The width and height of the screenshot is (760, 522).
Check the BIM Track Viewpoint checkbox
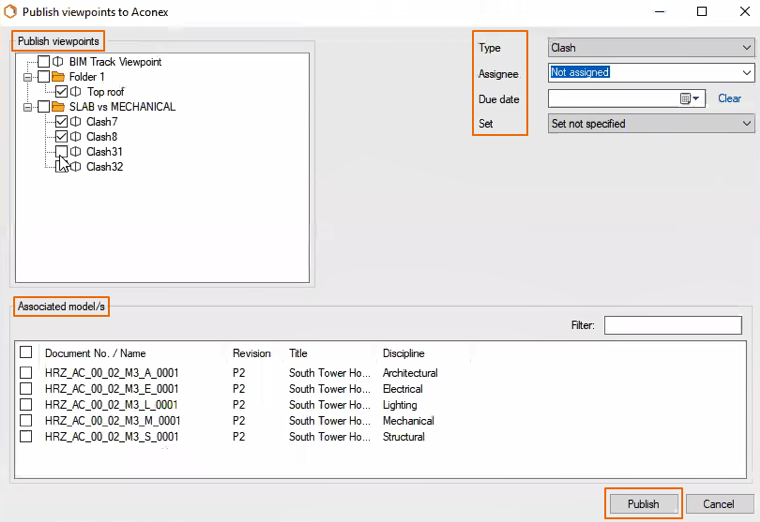pyautogui.click(x=44, y=62)
